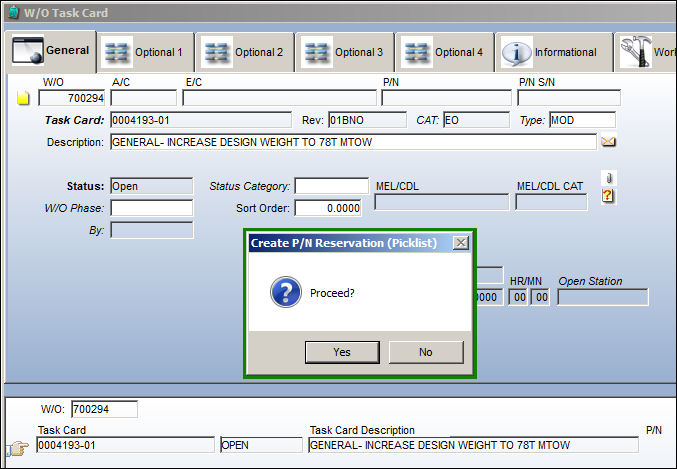Click the Status Category input field
Screen dimensions: 677x469
(x=332, y=186)
